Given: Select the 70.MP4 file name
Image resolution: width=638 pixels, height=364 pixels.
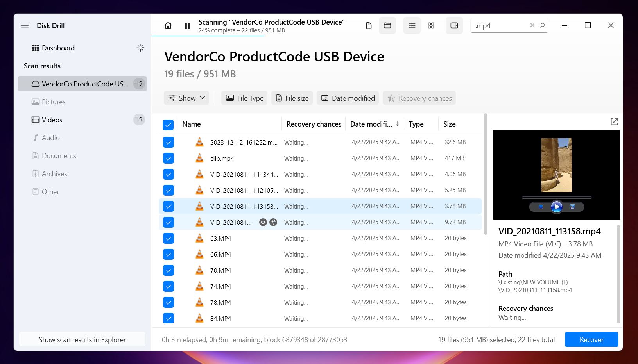Looking at the screenshot, I should [220, 270].
